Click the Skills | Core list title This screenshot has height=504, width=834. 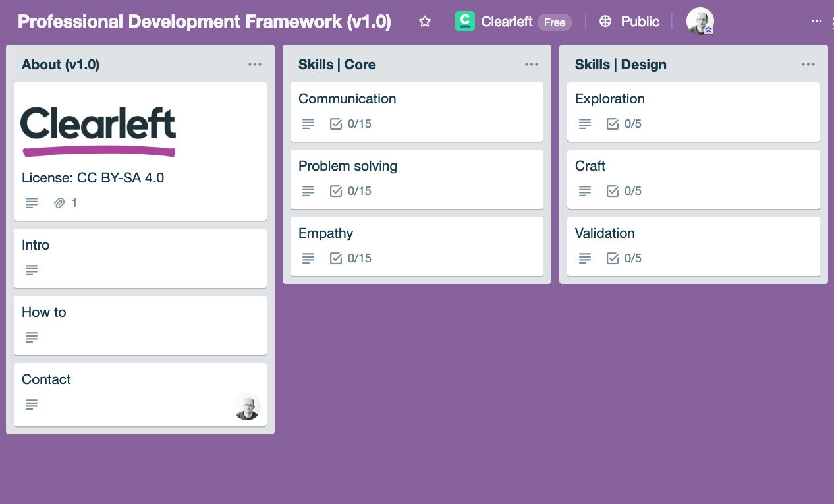pyautogui.click(x=337, y=65)
